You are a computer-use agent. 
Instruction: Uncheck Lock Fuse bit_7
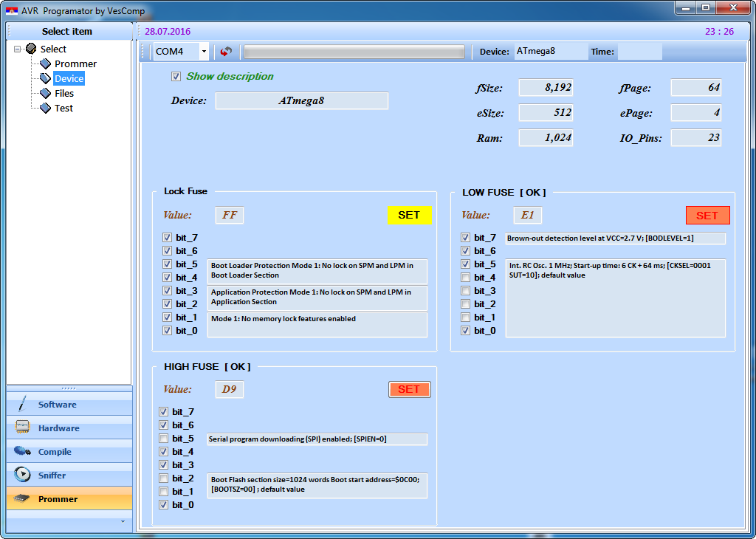(167, 237)
